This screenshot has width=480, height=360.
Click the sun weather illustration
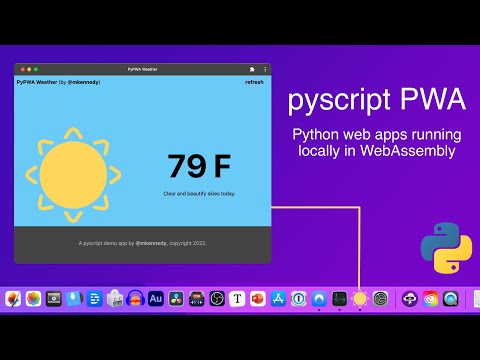coord(73,175)
